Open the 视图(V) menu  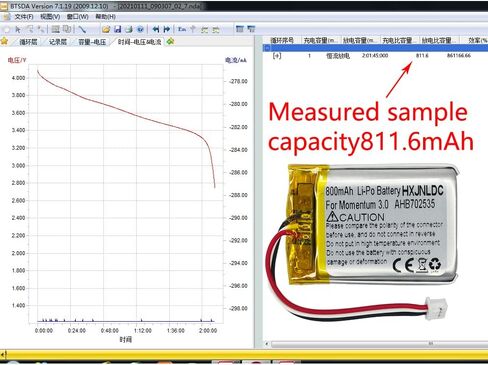tap(50, 17)
